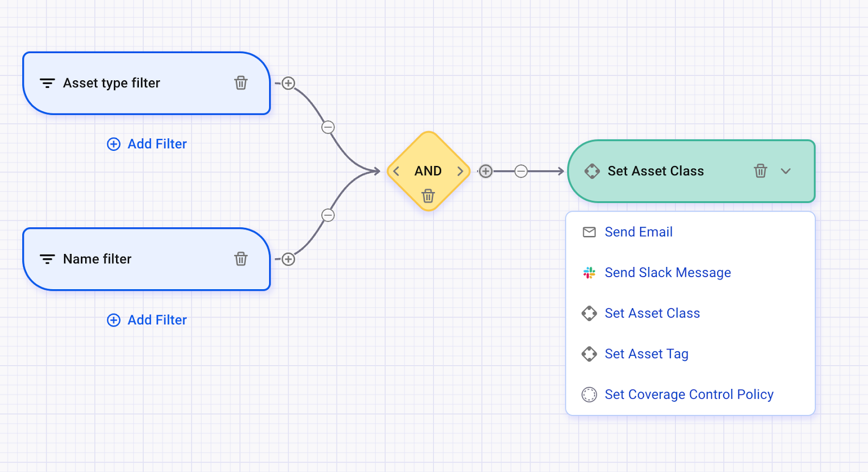Remove the lower connection line with minus icon
Viewport: 868px width, 472px height.
pyautogui.click(x=328, y=215)
